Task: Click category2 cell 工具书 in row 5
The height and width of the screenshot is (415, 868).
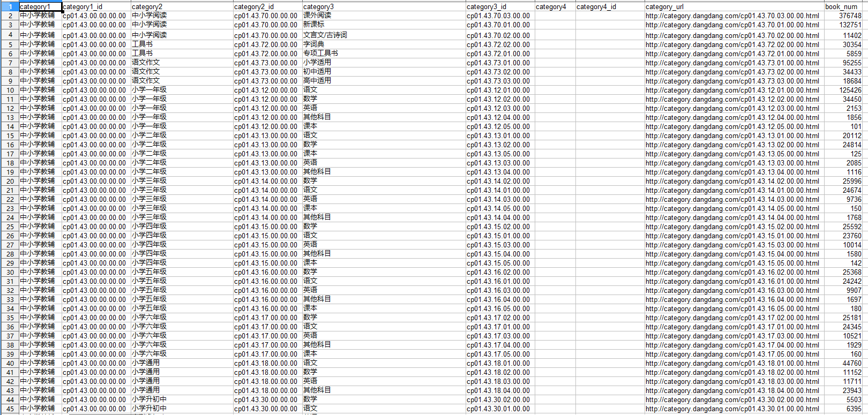Action: coord(182,44)
